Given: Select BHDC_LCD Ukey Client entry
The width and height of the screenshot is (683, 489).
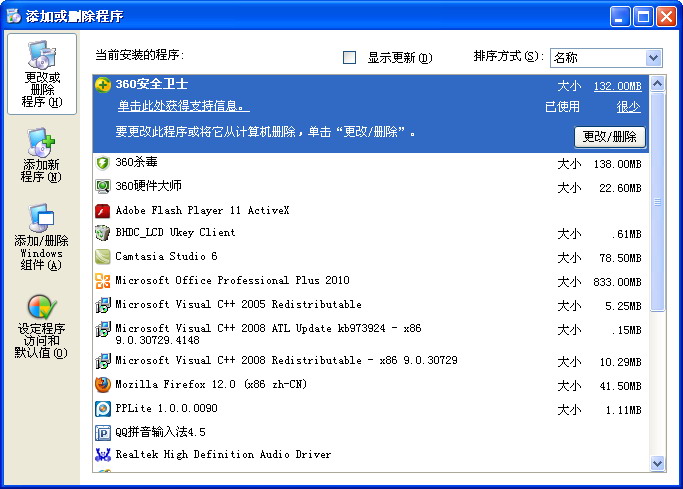Looking at the screenshot, I should [370, 233].
